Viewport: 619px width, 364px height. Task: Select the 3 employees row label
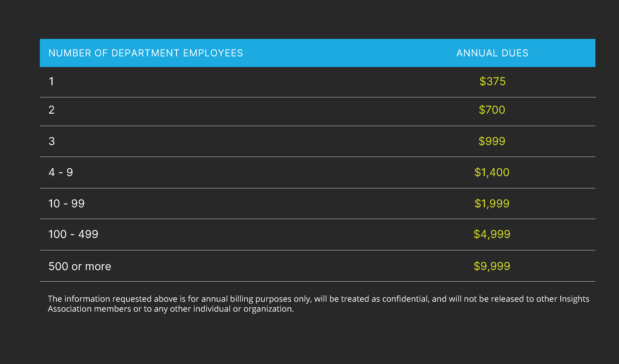coord(52,141)
